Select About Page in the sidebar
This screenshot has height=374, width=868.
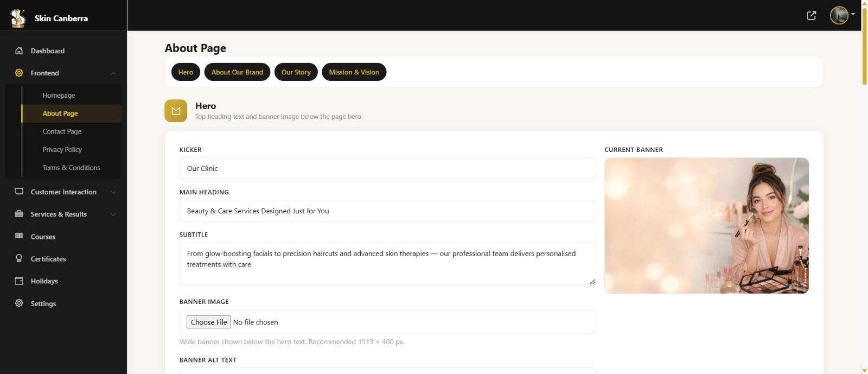click(x=71, y=113)
